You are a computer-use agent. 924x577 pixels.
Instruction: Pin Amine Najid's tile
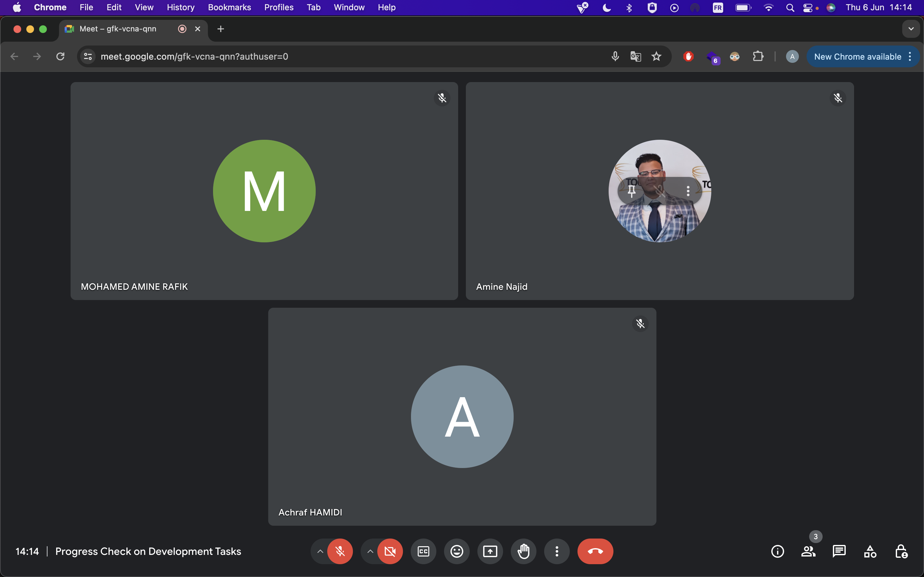631,191
